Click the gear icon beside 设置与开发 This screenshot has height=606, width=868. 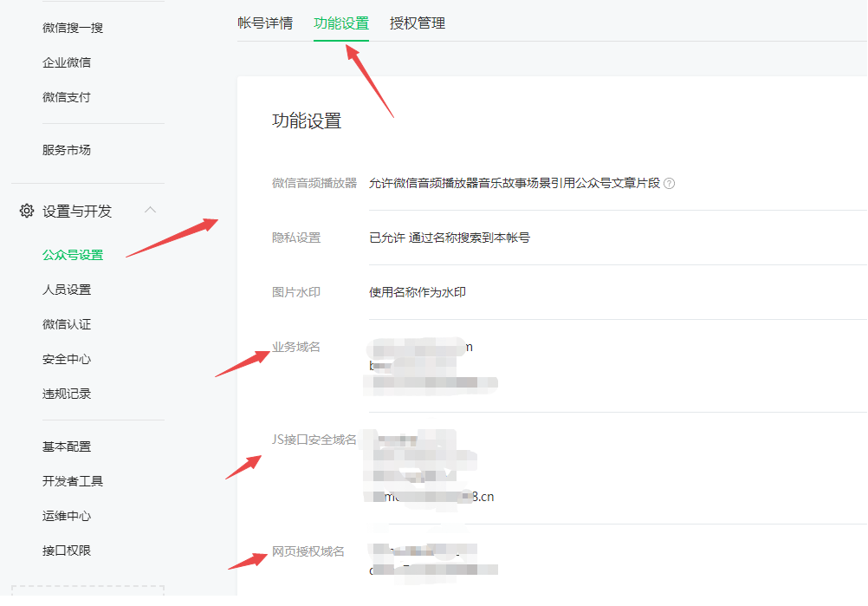25,211
